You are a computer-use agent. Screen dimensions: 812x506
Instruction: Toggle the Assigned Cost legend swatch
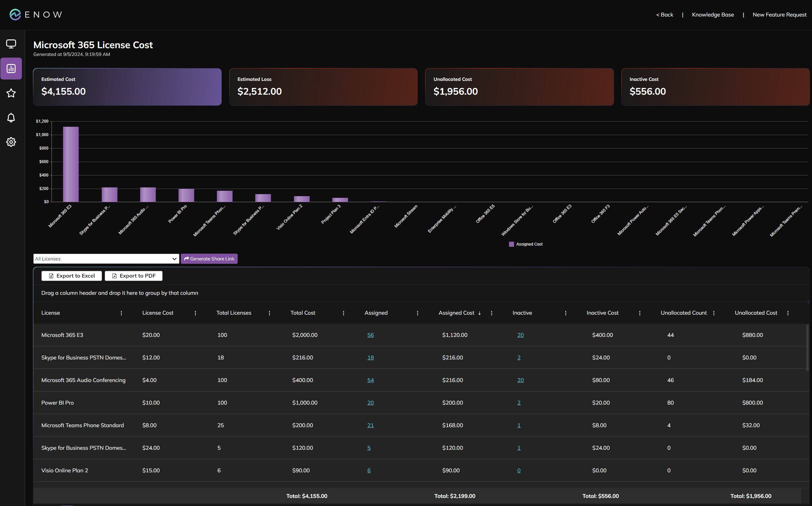point(511,244)
